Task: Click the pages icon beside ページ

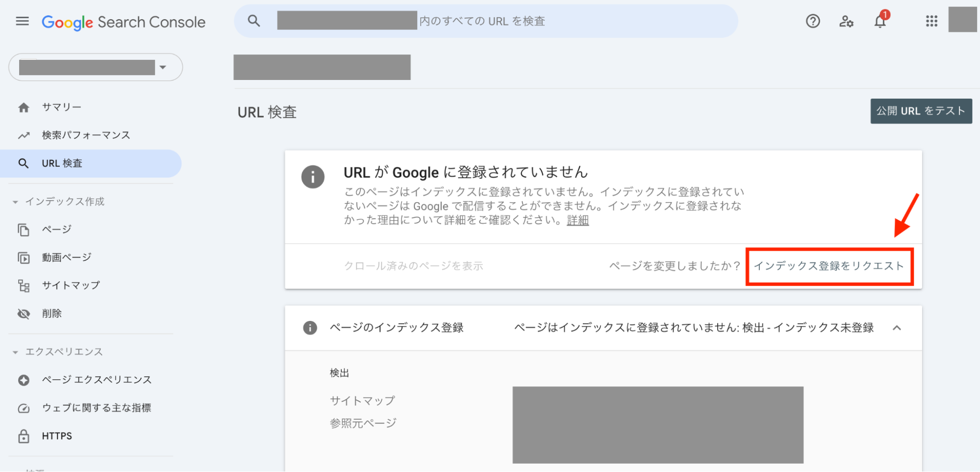Action: pyautogui.click(x=24, y=230)
